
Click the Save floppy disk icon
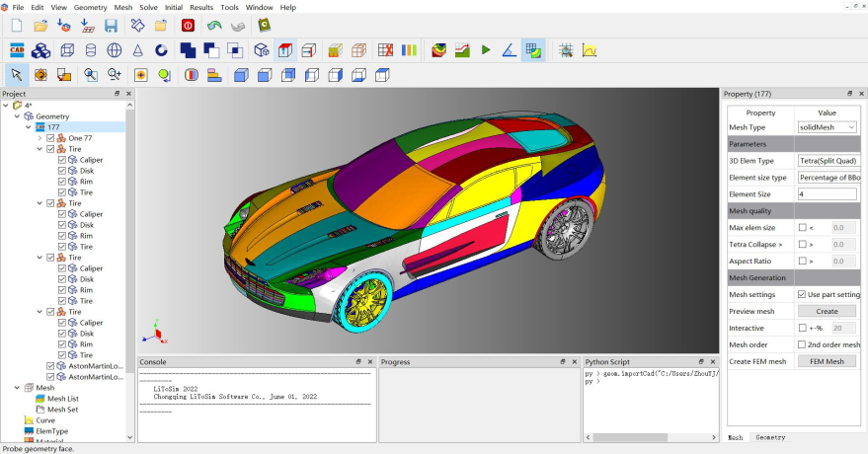point(111,26)
